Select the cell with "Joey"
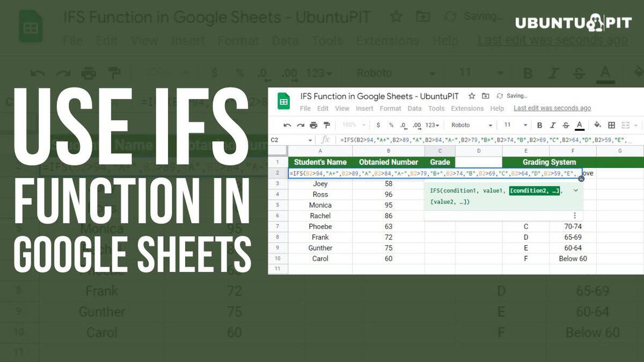 [320, 183]
